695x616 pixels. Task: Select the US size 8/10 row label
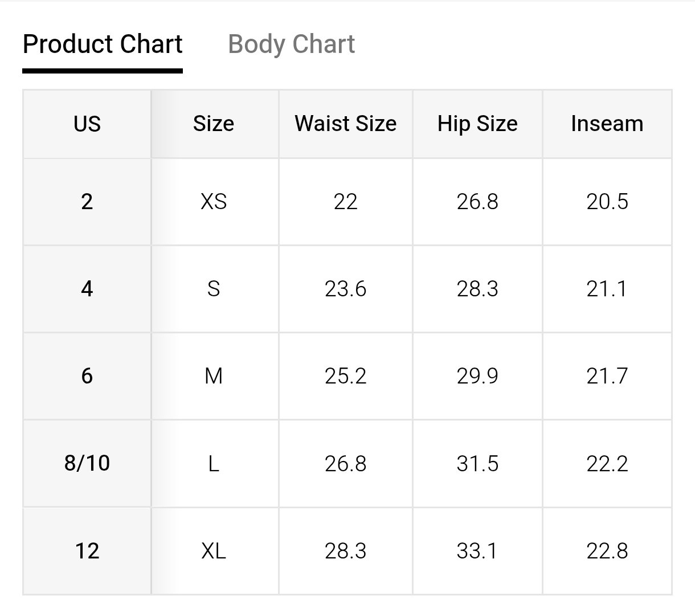87,463
